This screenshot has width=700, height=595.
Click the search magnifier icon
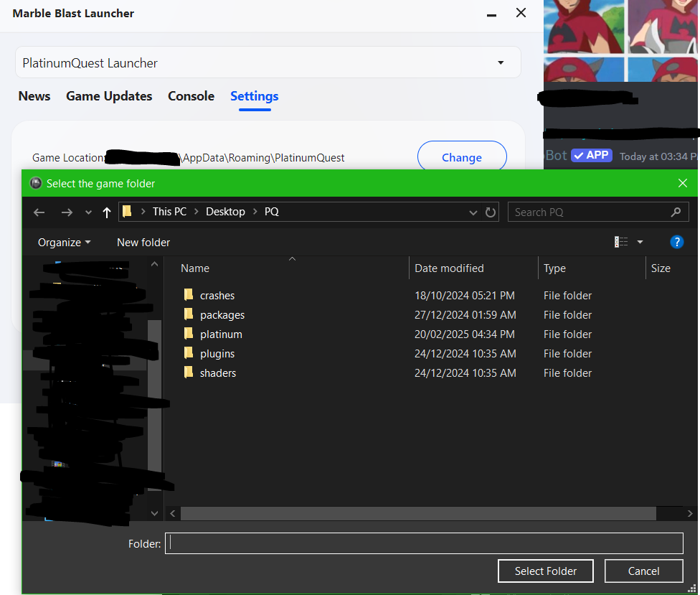(x=675, y=212)
